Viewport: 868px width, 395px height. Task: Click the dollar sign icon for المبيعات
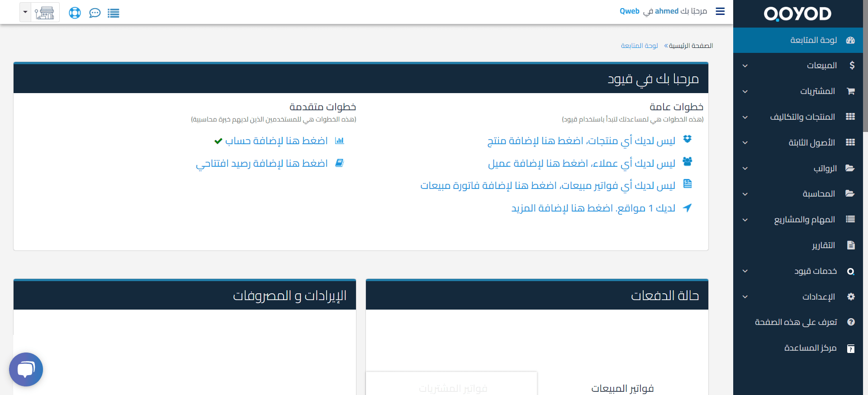(x=852, y=66)
